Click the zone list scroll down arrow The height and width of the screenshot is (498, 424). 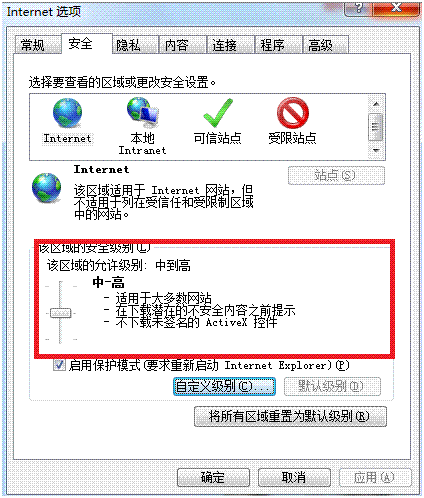tap(376, 150)
